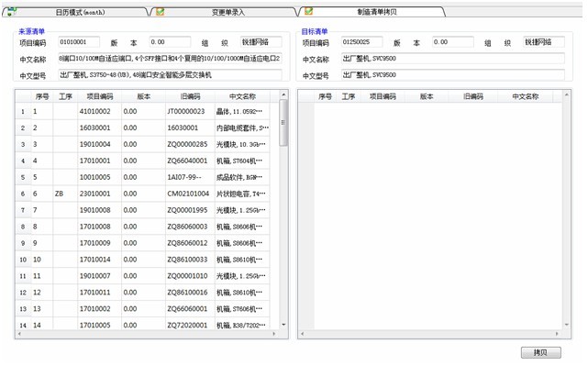Click source list 版本 column header

click(x=143, y=96)
